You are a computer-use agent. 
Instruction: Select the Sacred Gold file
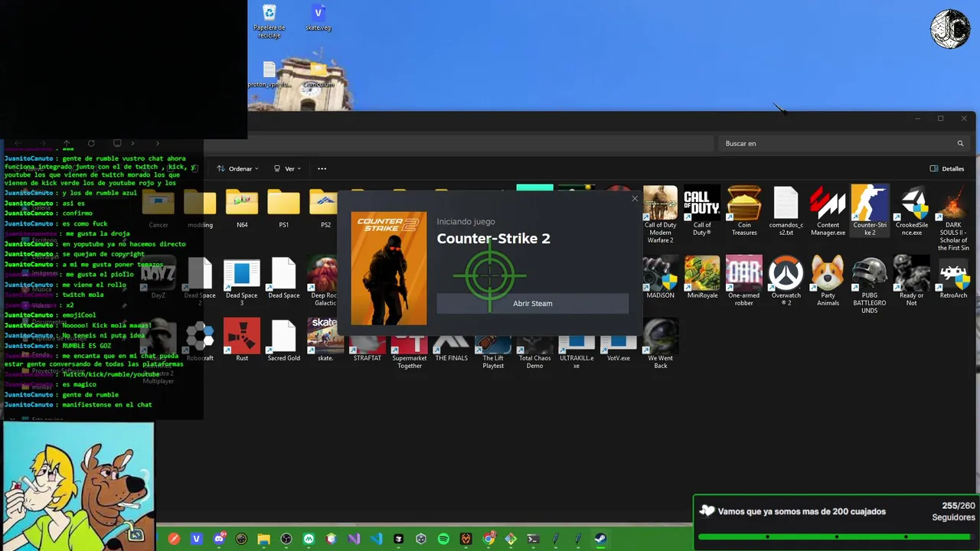pyautogui.click(x=283, y=341)
